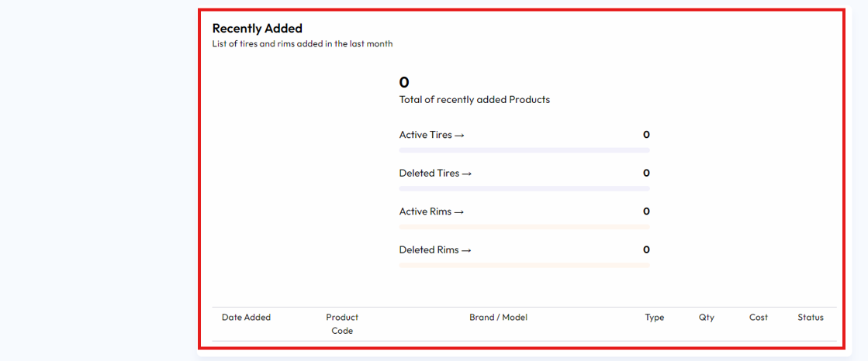This screenshot has width=868, height=361.
Task: Click the Deleted Rims progress bar
Action: (524, 265)
